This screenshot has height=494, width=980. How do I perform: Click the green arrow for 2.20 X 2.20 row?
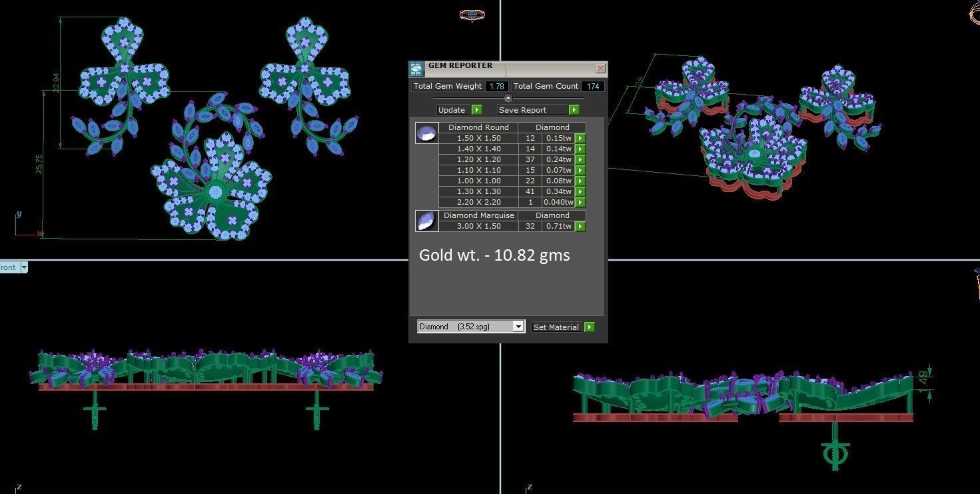point(580,203)
